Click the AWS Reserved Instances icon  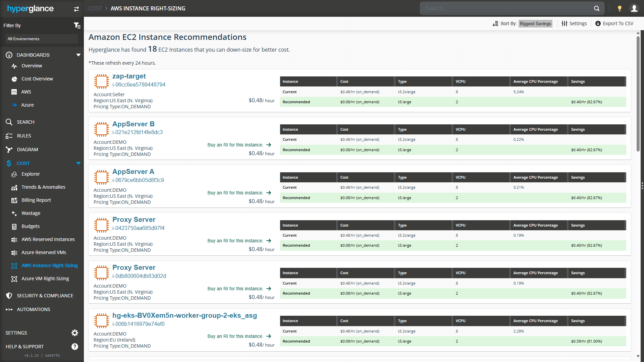[14, 240]
